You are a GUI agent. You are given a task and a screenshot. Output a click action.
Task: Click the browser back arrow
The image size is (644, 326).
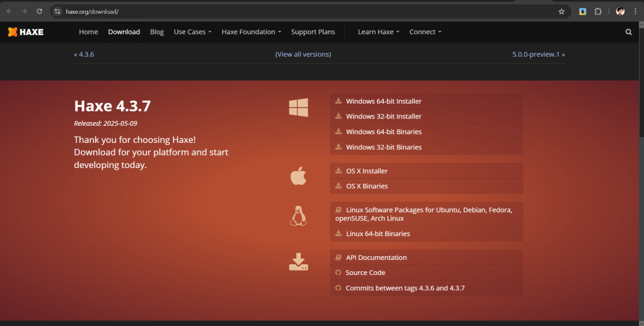pyautogui.click(x=9, y=11)
